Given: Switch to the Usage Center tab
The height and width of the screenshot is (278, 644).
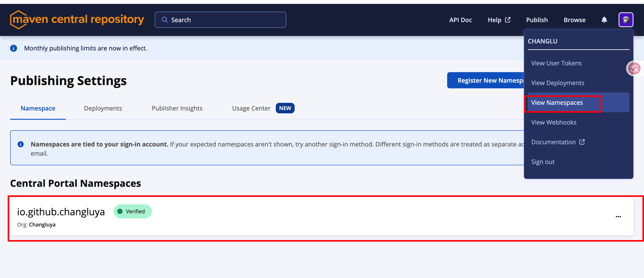Looking at the screenshot, I should pos(251,108).
